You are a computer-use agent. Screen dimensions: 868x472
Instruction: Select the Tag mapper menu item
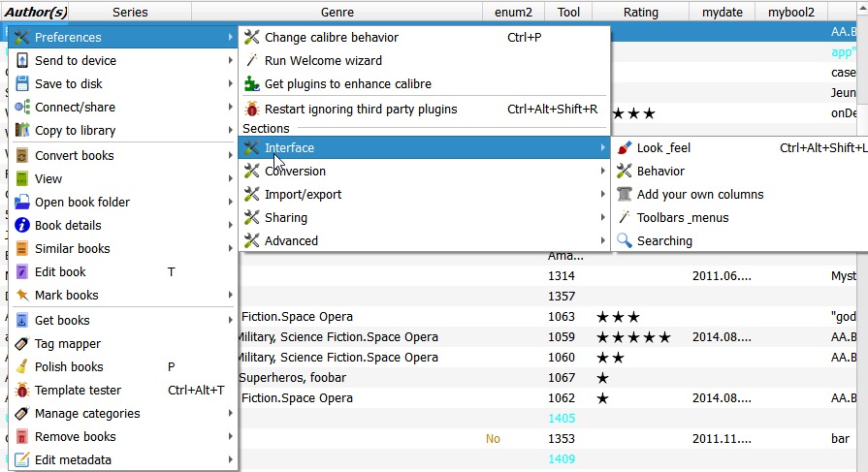(68, 343)
